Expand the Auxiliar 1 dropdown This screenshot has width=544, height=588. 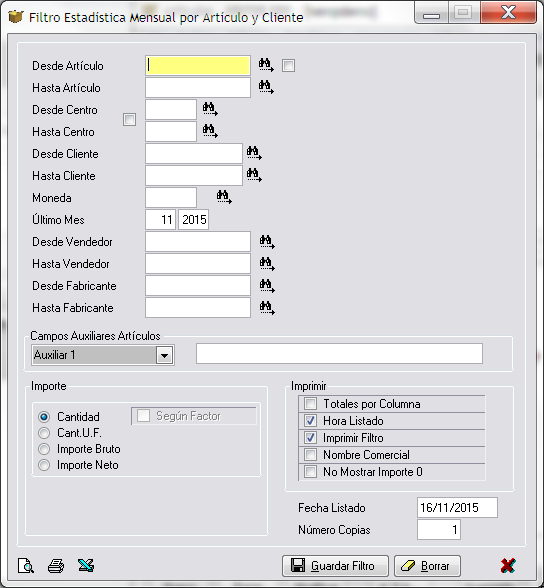click(164, 355)
